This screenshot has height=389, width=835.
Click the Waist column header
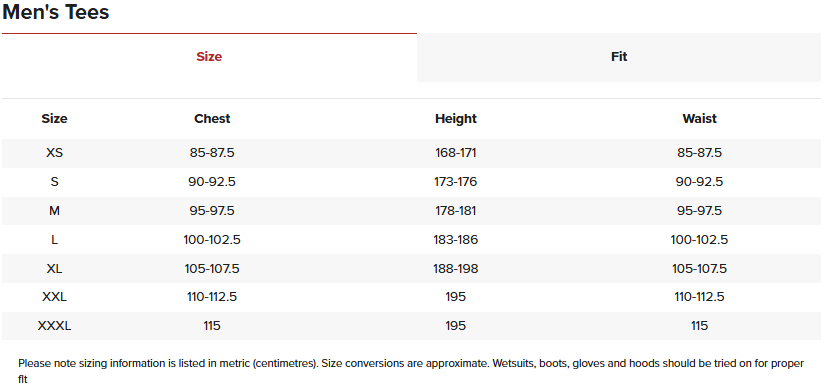point(699,118)
